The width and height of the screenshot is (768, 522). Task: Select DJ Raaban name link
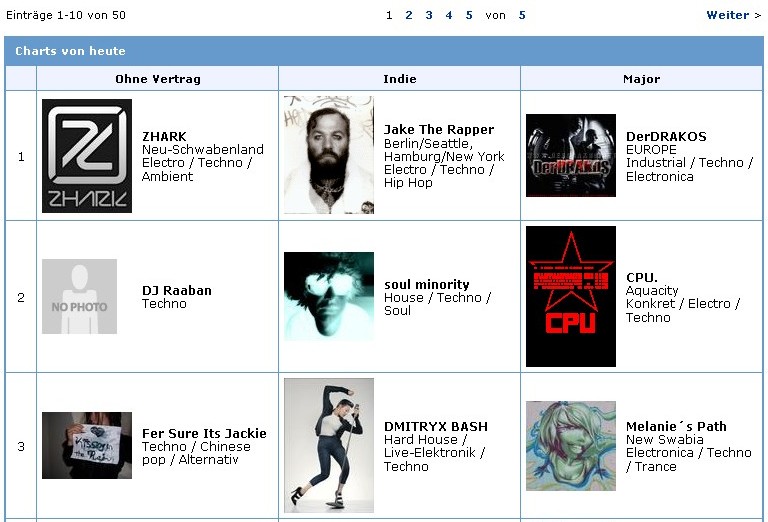pyautogui.click(x=177, y=290)
